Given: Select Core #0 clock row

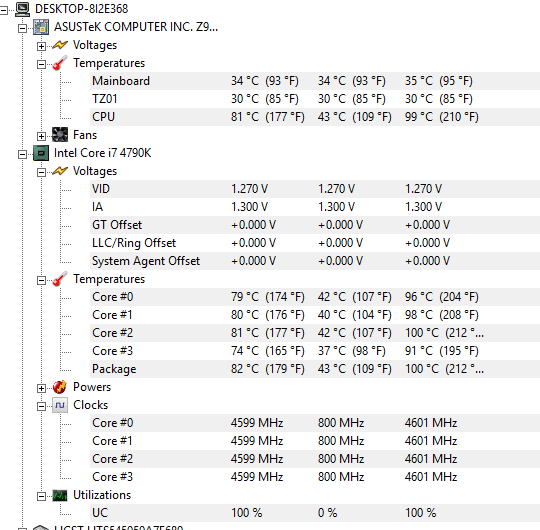Looking at the screenshot, I should point(315,423).
